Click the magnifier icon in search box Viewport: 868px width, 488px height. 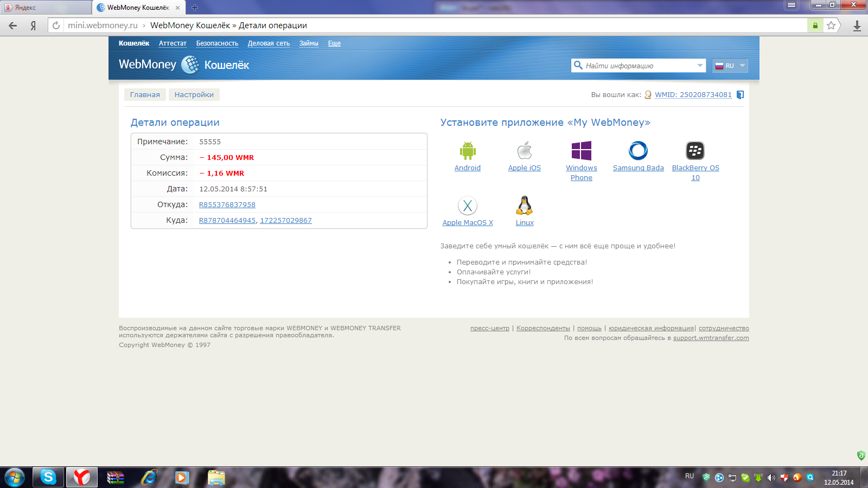(x=578, y=66)
